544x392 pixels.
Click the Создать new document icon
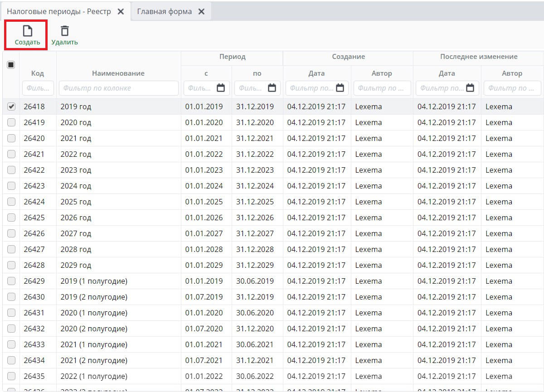pyautogui.click(x=28, y=31)
